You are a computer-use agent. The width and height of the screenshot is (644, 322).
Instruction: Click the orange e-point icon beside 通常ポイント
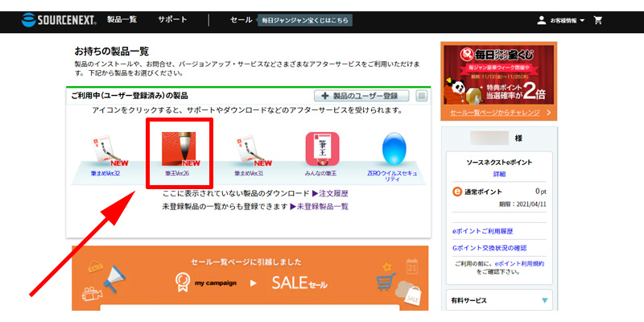coord(456,192)
